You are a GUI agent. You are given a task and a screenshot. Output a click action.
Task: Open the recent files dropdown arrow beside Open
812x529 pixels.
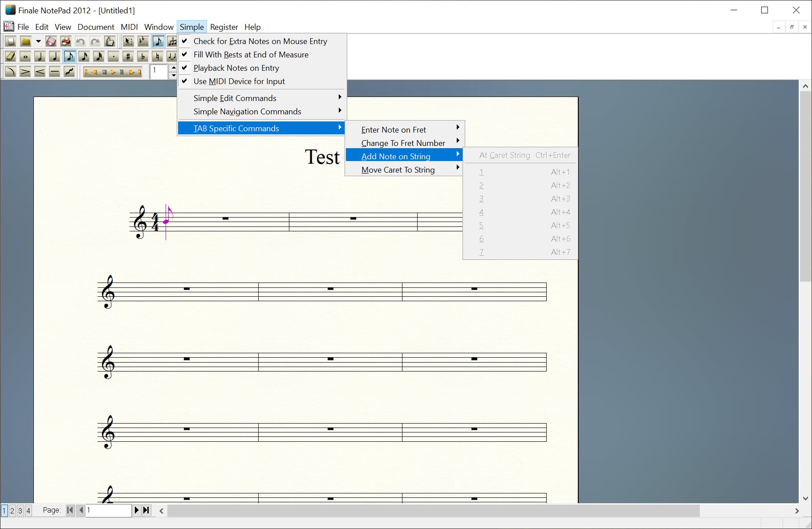click(x=38, y=41)
